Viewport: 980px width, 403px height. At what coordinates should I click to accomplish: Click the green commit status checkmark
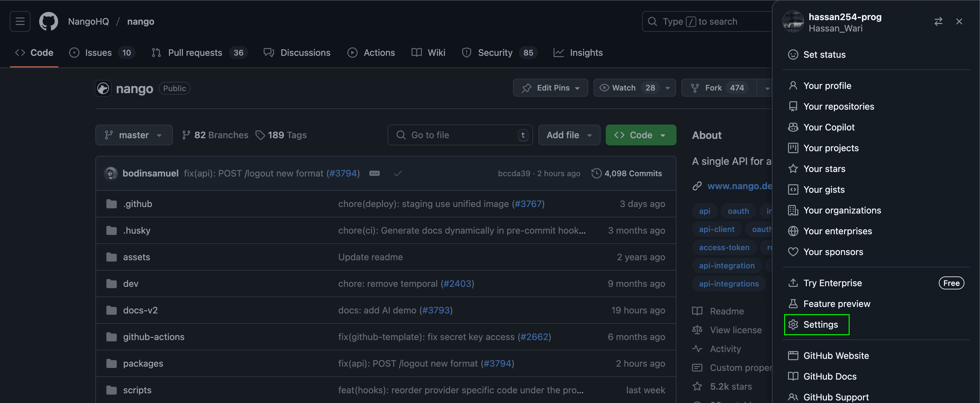(x=398, y=174)
